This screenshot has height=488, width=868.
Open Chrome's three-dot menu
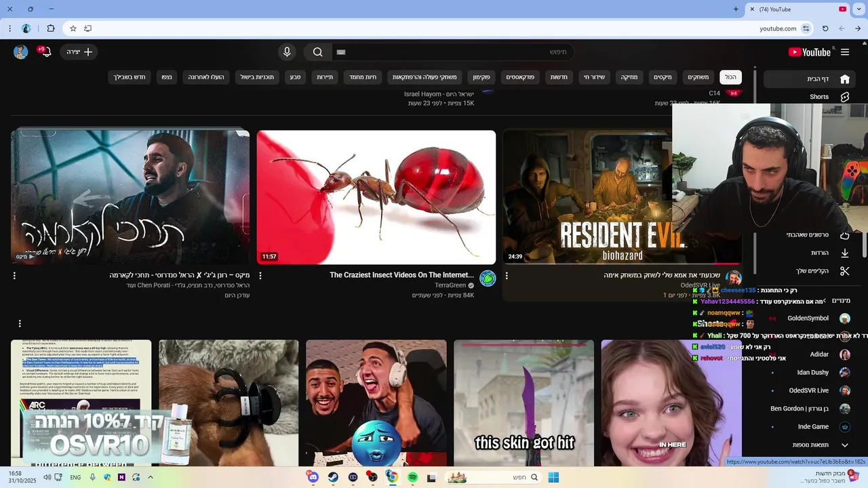click(x=9, y=28)
